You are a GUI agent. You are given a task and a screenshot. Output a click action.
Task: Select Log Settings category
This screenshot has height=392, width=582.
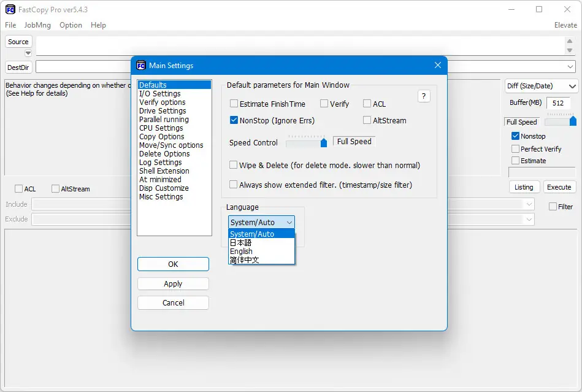[x=174, y=162]
